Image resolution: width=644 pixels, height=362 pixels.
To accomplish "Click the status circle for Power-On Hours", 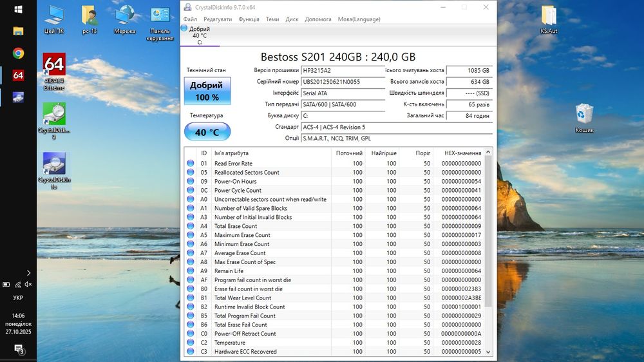I will point(190,181).
